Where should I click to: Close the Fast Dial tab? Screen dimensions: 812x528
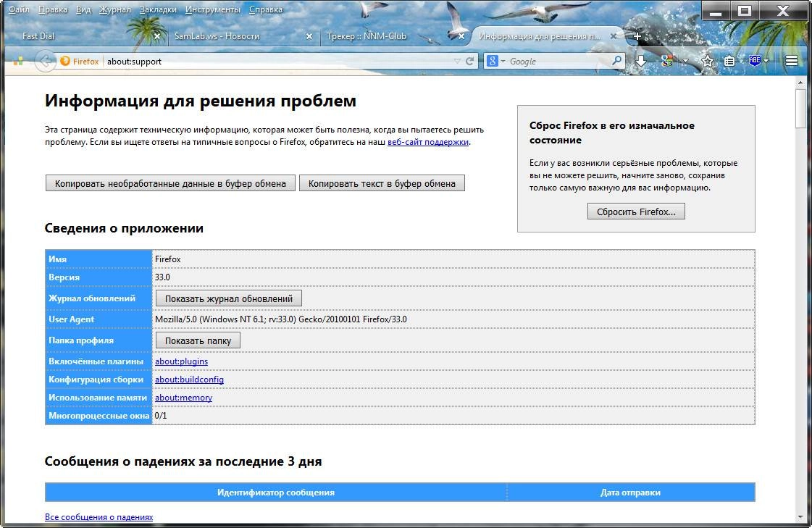tap(157, 36)
